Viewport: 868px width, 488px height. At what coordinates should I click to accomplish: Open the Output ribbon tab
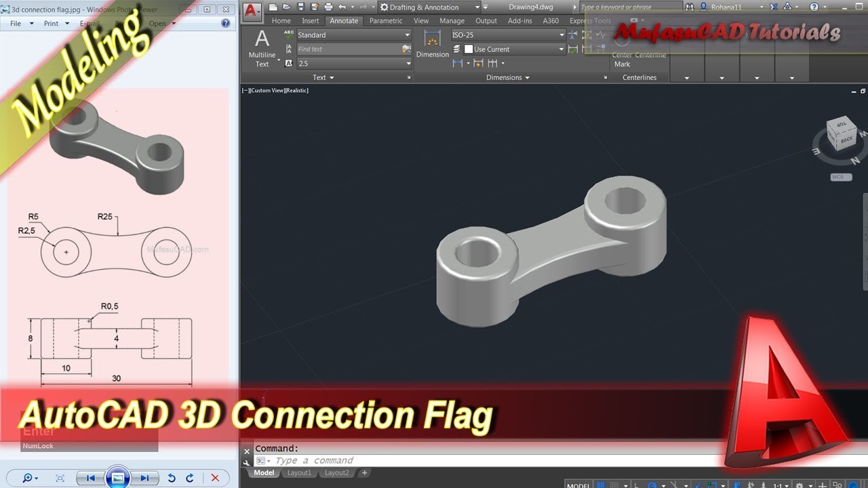pos(486,20)
